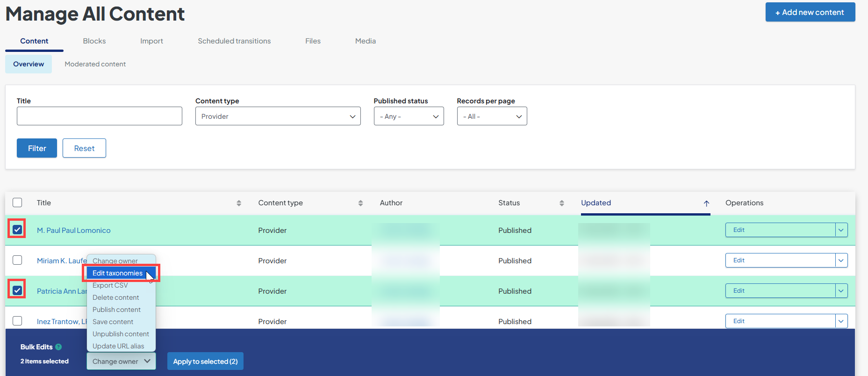
Task: Switch to the Blocks tab
Action: 94,41
